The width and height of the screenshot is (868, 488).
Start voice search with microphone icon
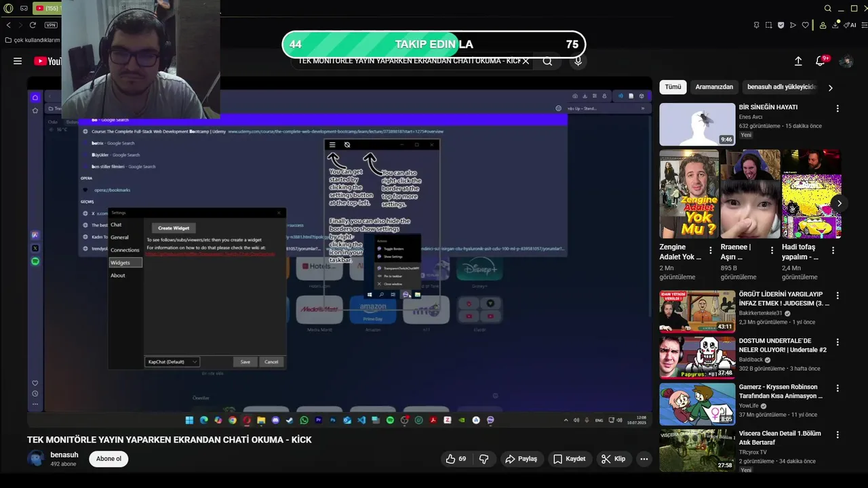click(x=578, y=61)
